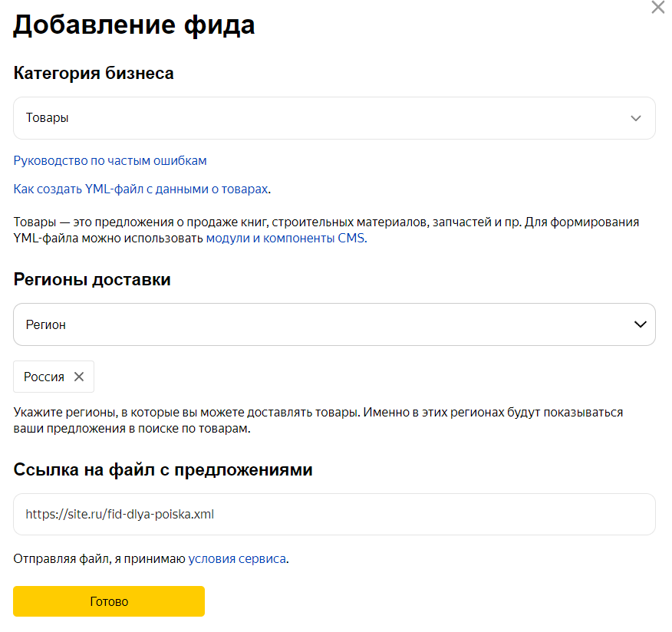Image resolution: width=672 pixels, height=632 pixels.
Task: Click the arrow in the Регион dropdown
Action: pyautogui.click(x=640, y=324)
